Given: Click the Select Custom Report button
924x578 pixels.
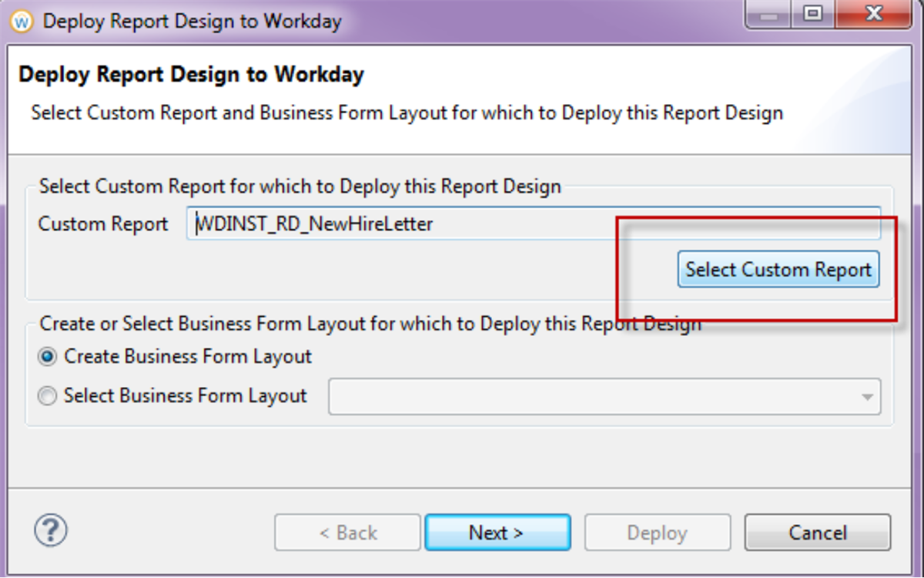Looking at the screenshot, I should click(778, 270).
